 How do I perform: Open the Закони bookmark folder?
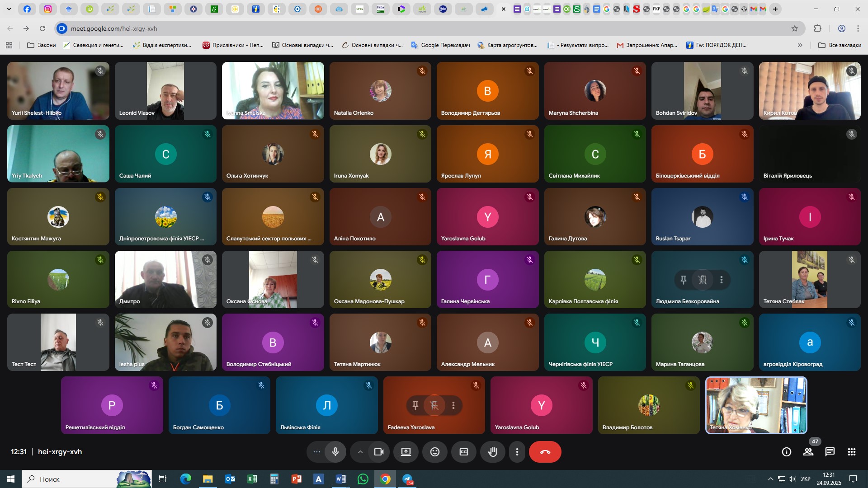[42, 45]
